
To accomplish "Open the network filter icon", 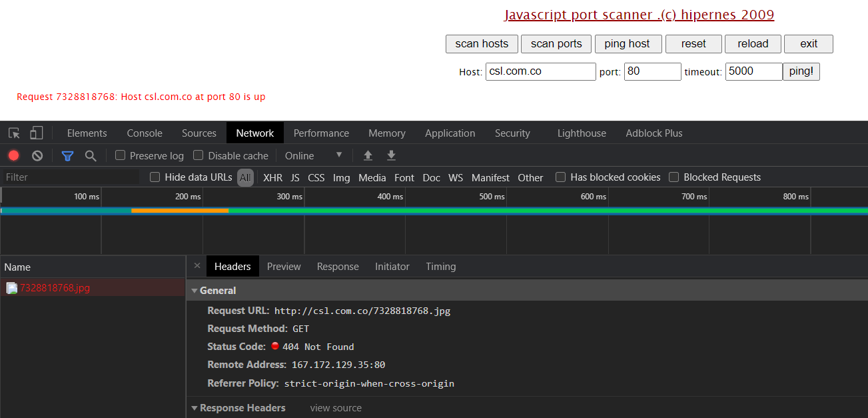I will (x=67, y=155).
